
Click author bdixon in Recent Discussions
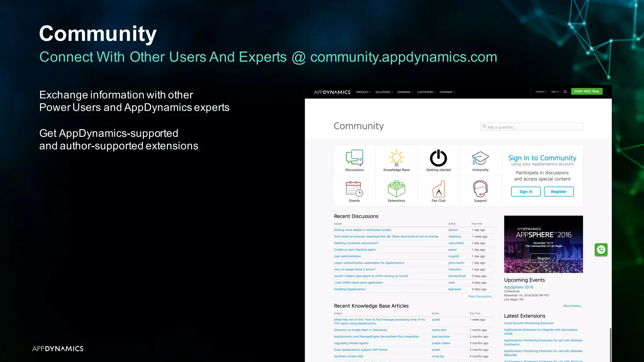[453, 230]
